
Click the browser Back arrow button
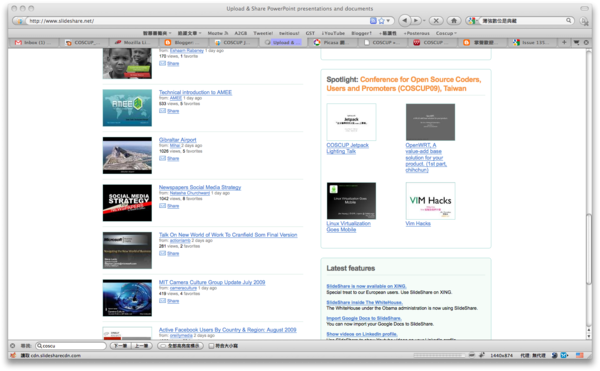pyautogui.click(x=404, y=21)
